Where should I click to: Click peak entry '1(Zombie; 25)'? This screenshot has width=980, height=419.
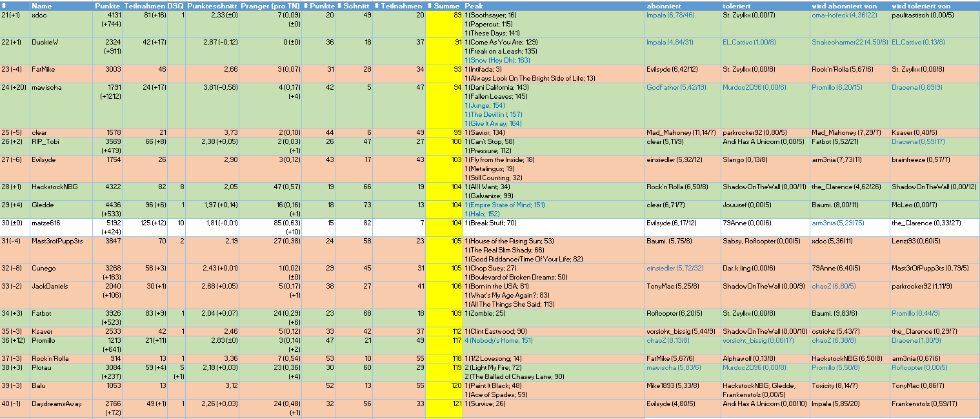pyautogui.click(x=485, y=313)
